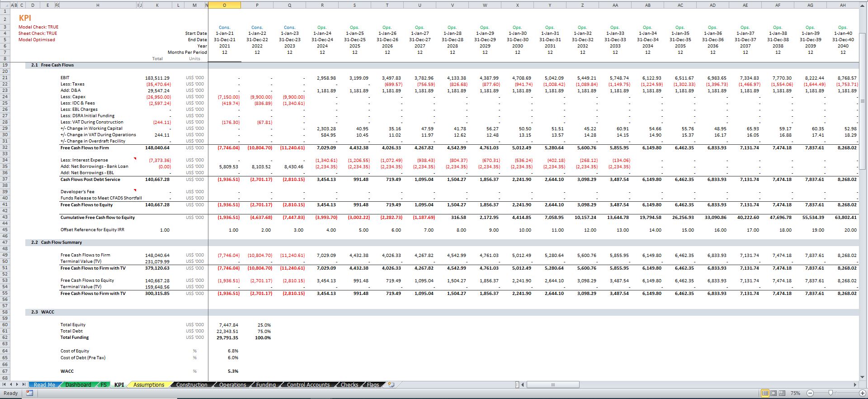Viewport: 868px width, 399px height.
Task: Click the Ready status indicator
Action: point(10,393)
